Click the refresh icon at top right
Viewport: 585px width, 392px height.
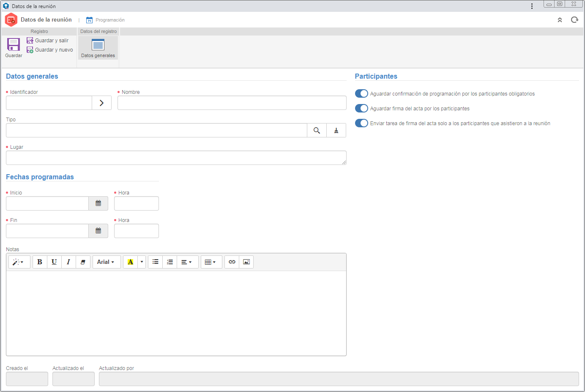[x=574, y=20]
